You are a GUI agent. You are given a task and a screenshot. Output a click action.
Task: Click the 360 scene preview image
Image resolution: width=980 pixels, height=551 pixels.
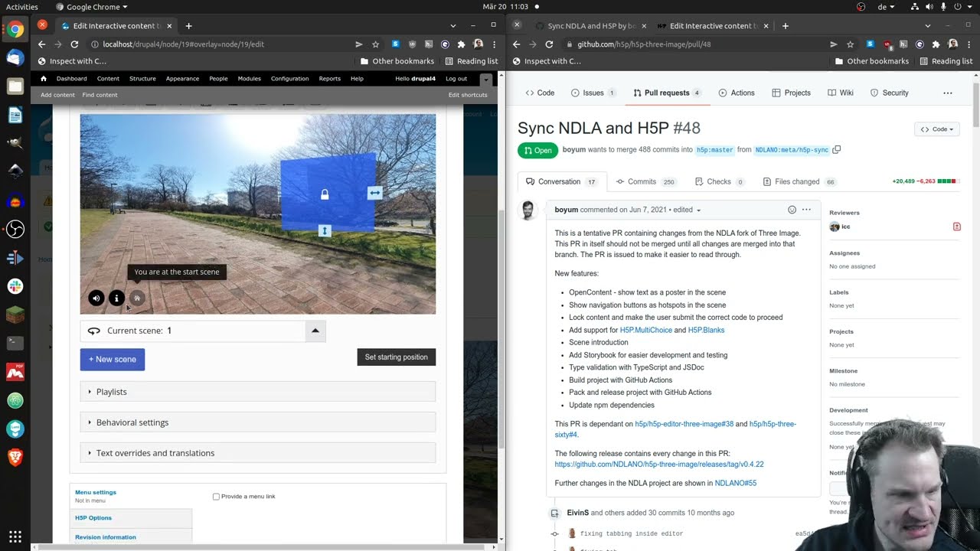tap(258, 214)
